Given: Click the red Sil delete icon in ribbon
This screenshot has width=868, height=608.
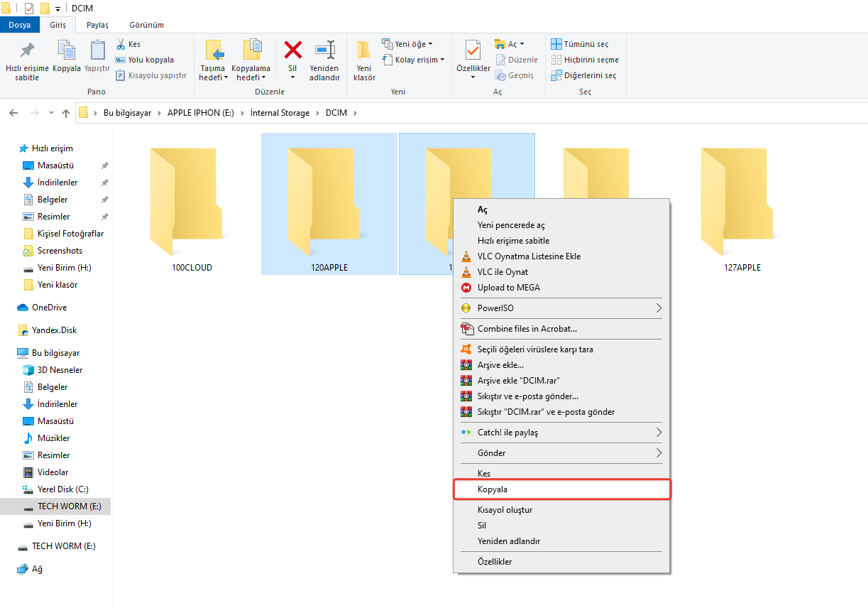Looking at the screenshot, I should 292,50.
